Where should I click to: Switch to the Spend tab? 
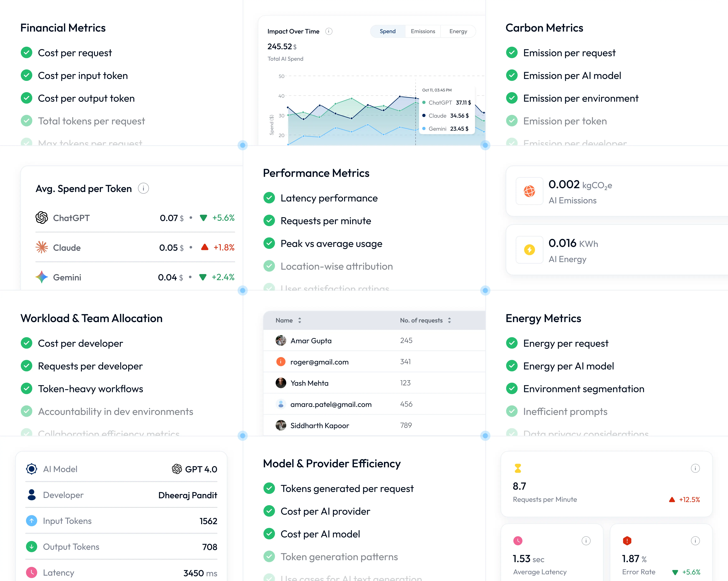click(x=388, y=31)
